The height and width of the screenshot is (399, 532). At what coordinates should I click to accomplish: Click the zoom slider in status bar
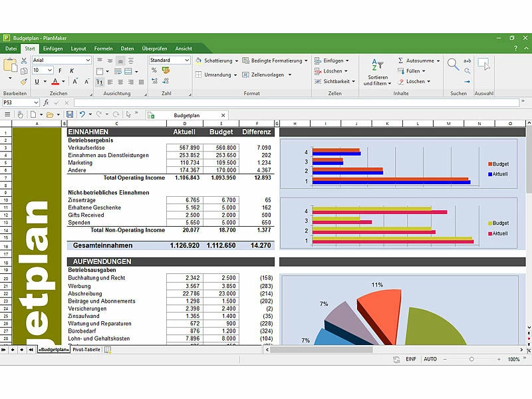point(471,359)
